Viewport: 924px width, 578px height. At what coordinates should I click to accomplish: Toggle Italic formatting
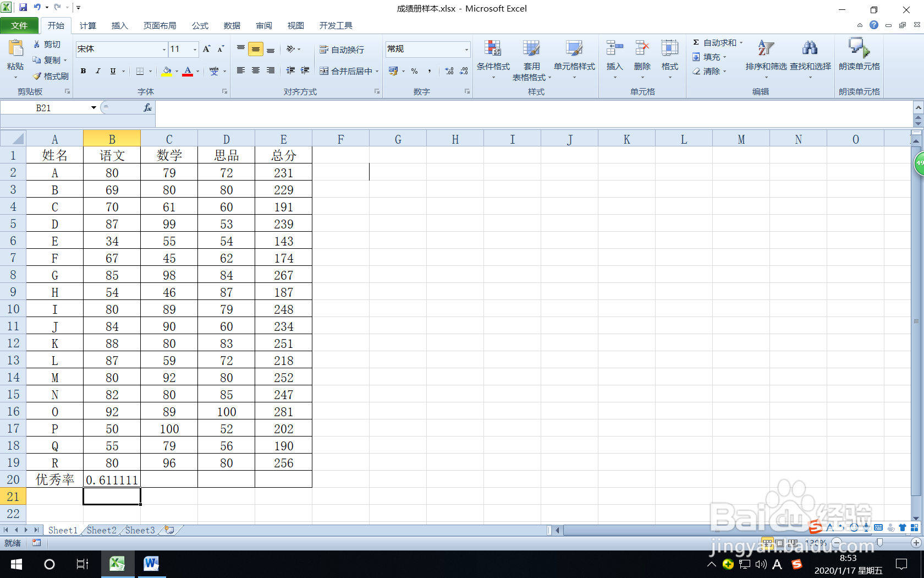point(98,71)
